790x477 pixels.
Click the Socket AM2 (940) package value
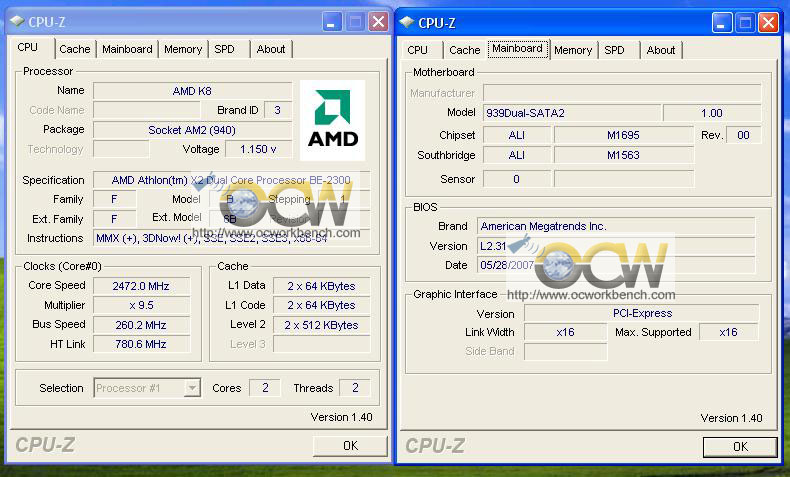coord(192,130)
